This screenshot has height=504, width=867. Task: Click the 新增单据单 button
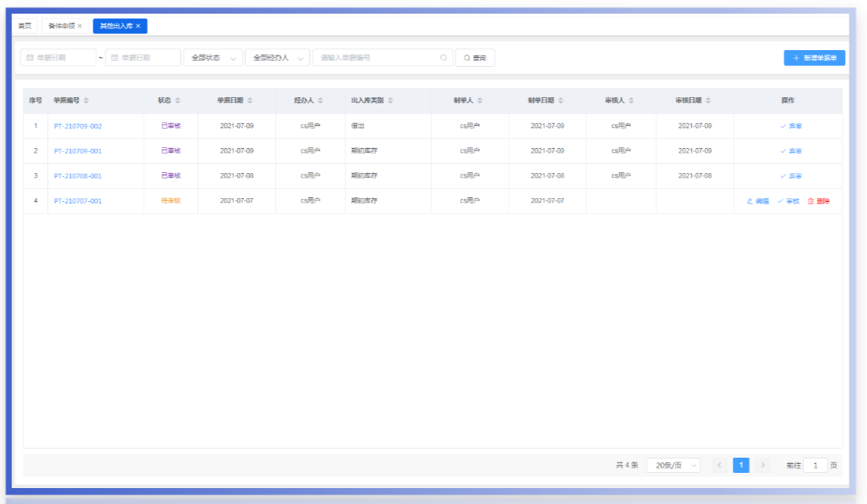(x=815, y=58)
